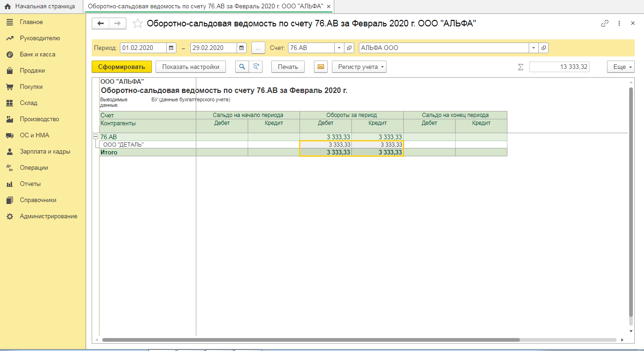This screenshot has width=644, height=351.
Task: Open the Еще menu
Action: click(620, 67)
